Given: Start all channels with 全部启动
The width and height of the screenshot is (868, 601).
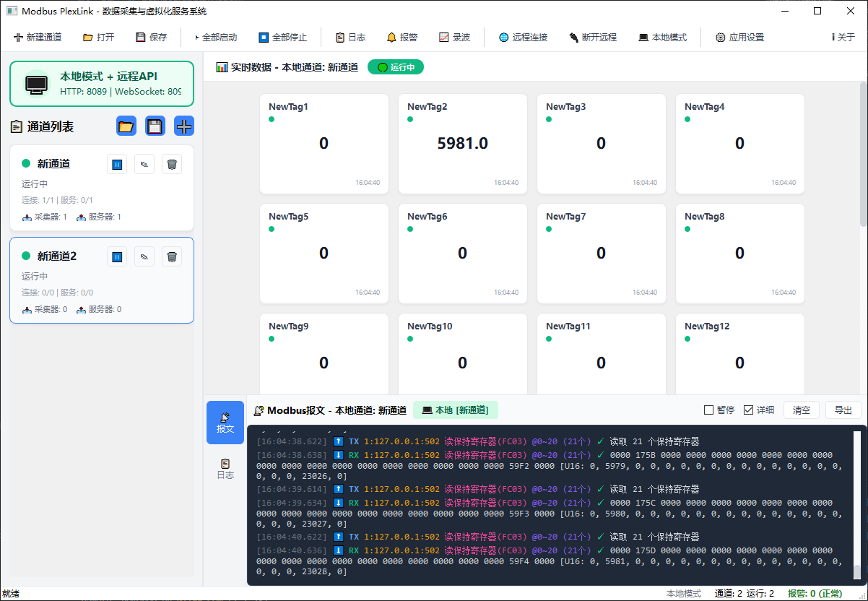Looking at the screenshot, I should point(216,37).
